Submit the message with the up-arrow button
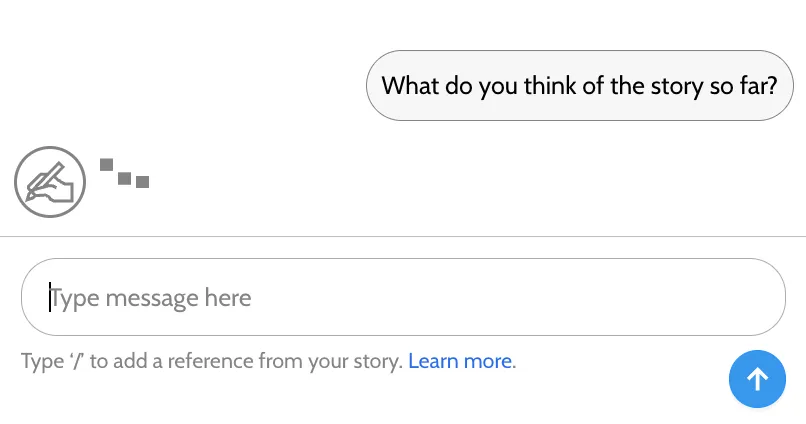This screenshot has height=424, width=806. pyautogui.click(x=757, y=379)
